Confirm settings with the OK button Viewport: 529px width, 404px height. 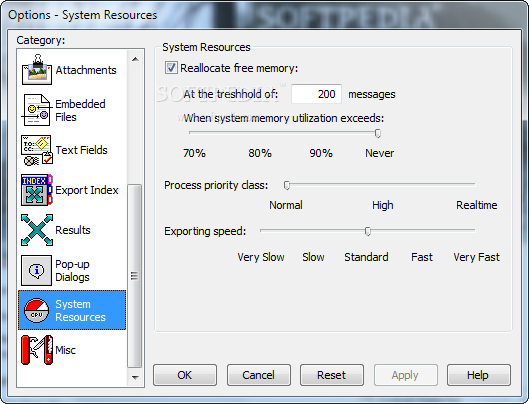[185, 375]
